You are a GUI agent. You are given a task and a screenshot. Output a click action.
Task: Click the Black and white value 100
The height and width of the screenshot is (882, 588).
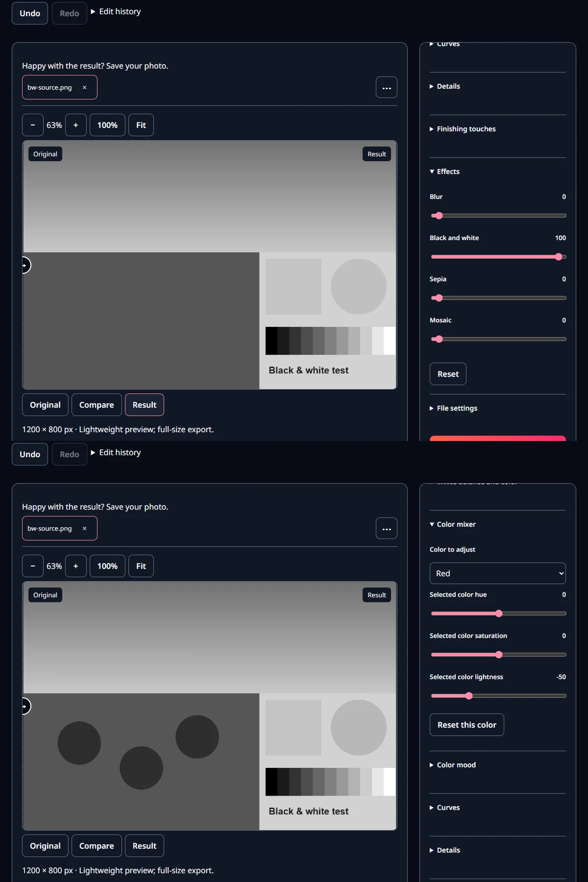pos(561,238)
